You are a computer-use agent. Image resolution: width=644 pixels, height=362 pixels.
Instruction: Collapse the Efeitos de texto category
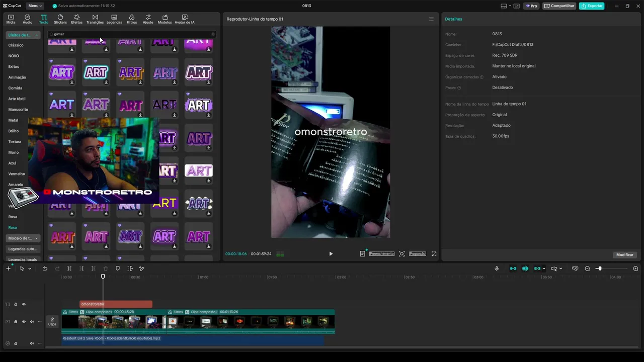coord(23,35)
